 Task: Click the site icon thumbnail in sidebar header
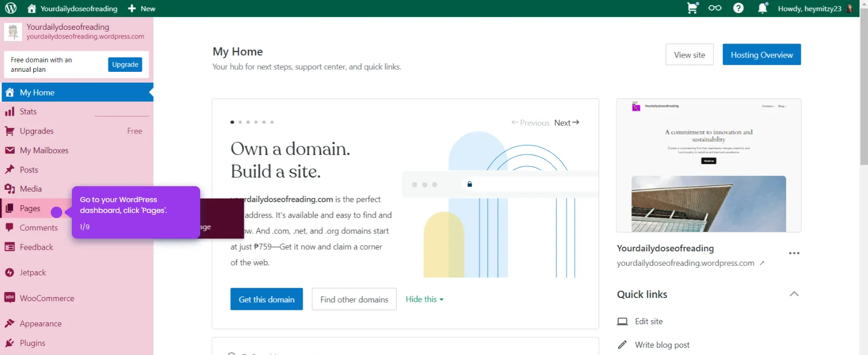[x=13, y=32]
